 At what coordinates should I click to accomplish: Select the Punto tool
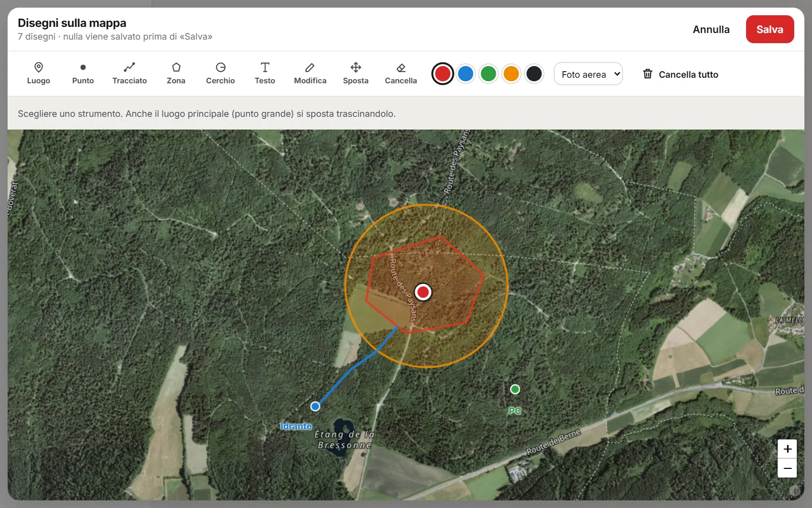83,74
